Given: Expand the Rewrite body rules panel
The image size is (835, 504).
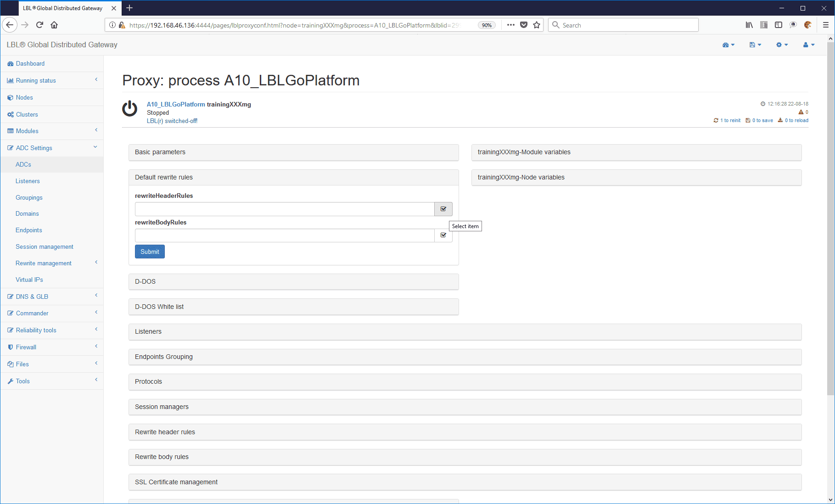Looking at the screenshot, I should (465, 457).
